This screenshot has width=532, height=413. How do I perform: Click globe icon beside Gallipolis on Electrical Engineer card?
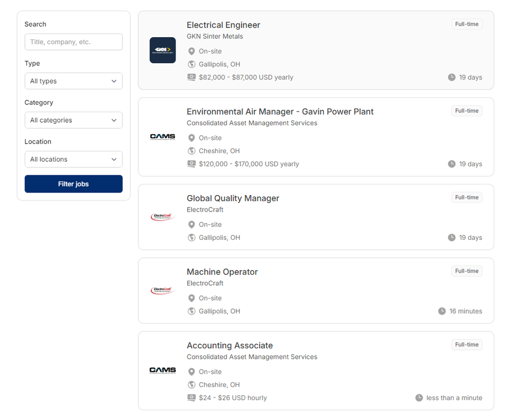coord(192,64)
